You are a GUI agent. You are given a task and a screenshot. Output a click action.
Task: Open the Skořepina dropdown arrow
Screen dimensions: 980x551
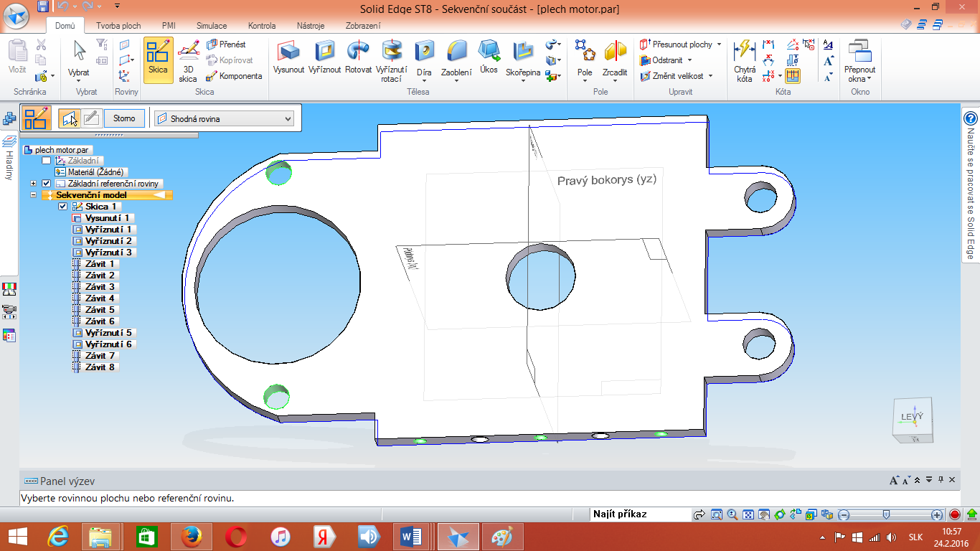click(x=523, y=81)
